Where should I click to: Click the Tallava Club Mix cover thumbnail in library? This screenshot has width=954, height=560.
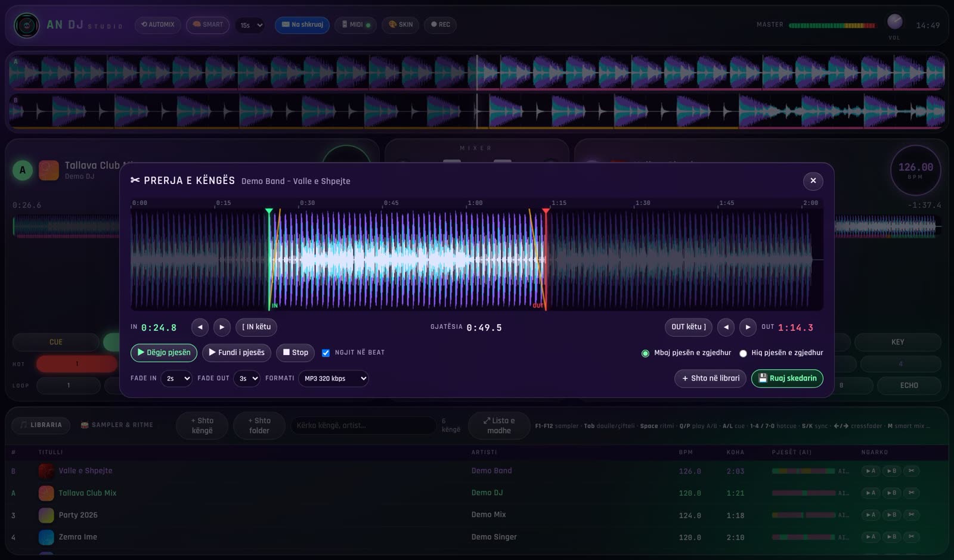[47, 493]
